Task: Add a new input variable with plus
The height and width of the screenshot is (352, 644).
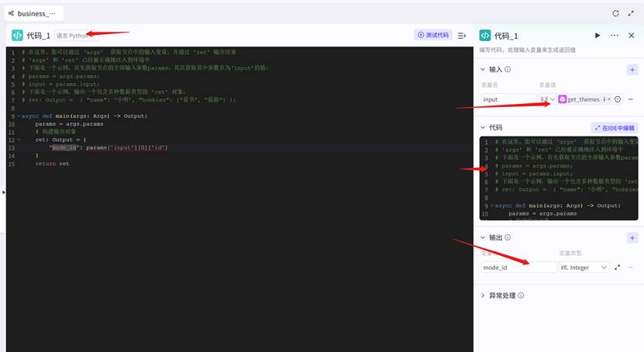Action: (632, 69)
